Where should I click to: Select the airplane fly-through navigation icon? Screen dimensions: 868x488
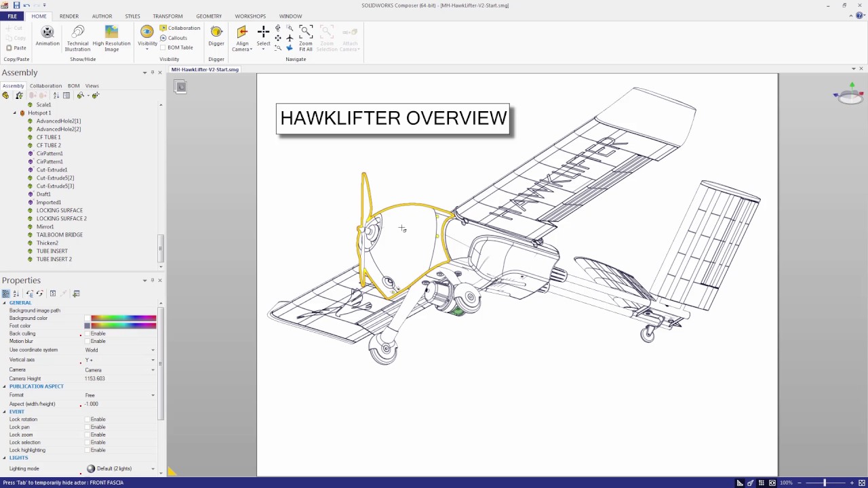pyautogui.click(x=290, y=38)
